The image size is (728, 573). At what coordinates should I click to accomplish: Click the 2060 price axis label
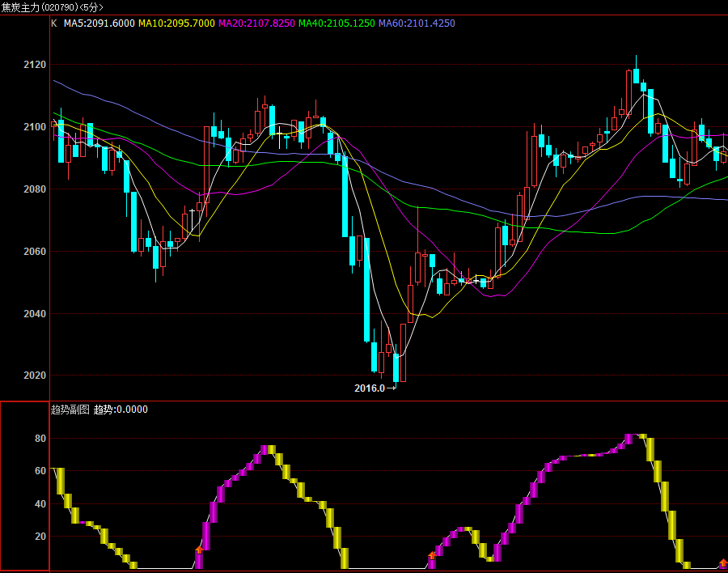(x=35, y=252)
